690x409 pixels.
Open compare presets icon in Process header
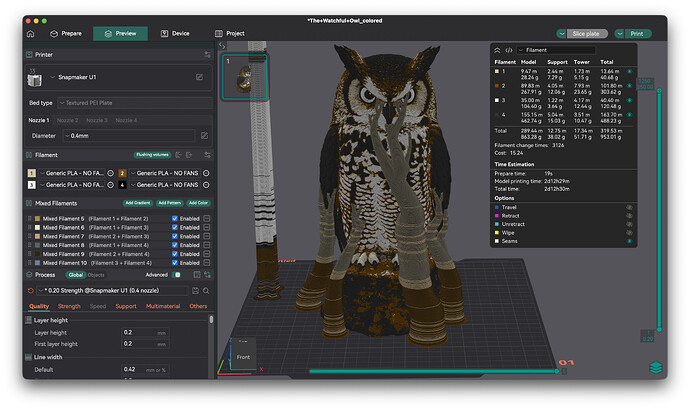207,275
